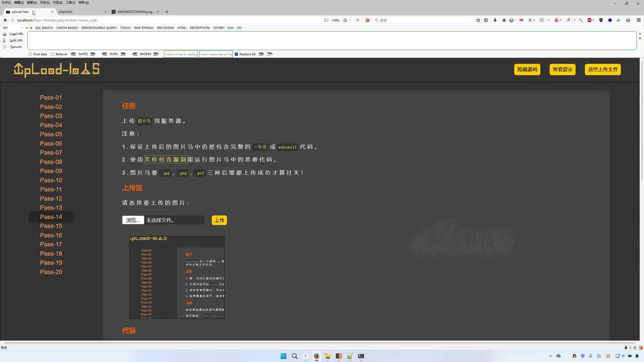
Task: Open Pass-15 in sidebar
Action: tap(51, 226)
